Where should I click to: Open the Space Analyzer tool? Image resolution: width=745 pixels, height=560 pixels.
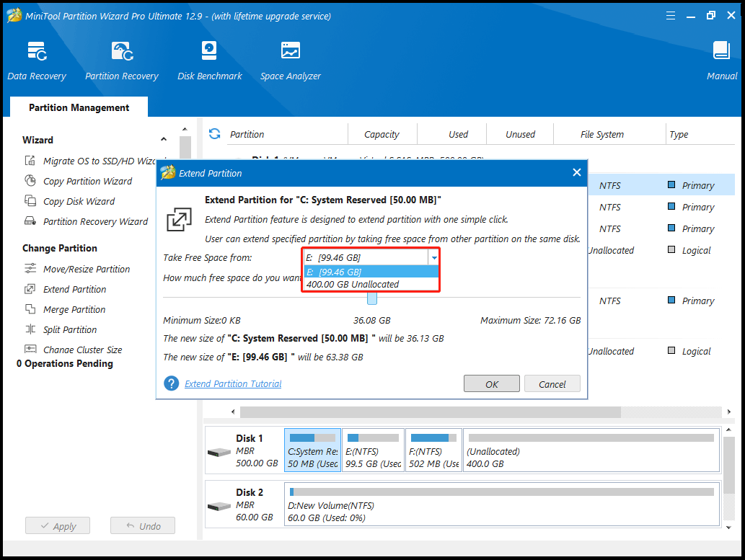pyautogui.click(x=291, y=61)
